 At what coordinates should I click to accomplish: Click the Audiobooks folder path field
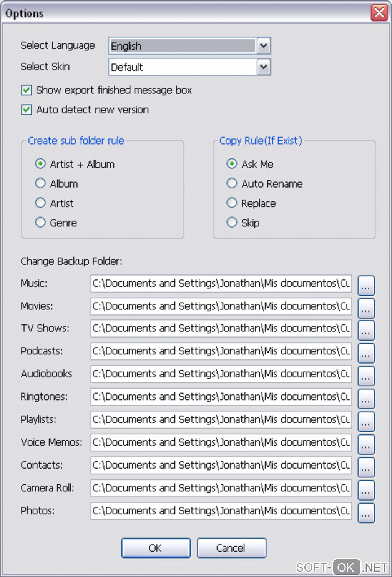pyautogui.click(x=221, y=374)
